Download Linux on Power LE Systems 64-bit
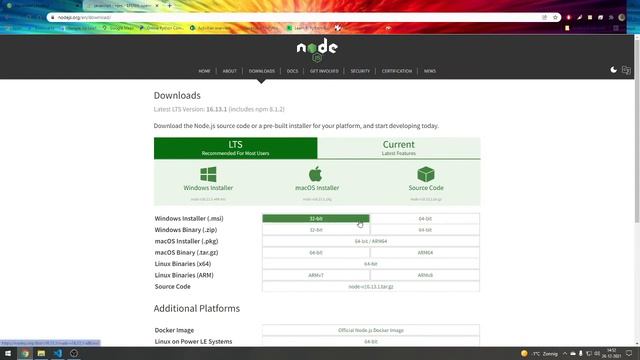Screen dimensions: 640x360 (x=371, y=342)
